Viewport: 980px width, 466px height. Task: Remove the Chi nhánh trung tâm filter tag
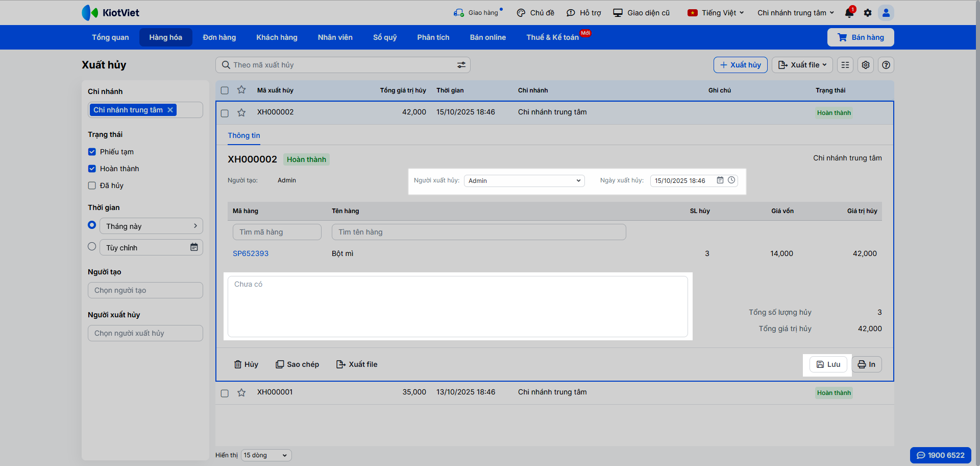pyautogui.click(x=170, y=110)
